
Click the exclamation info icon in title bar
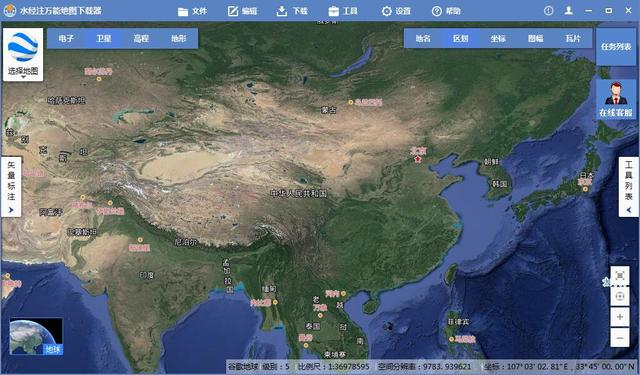(549, 11)
